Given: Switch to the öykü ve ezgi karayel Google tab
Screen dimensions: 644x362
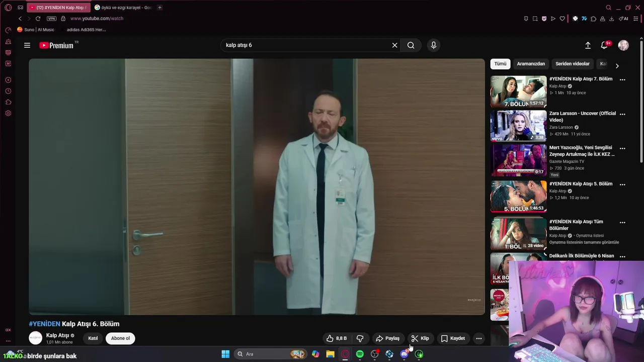Looking at the screenshot, I should pos(123,8).
